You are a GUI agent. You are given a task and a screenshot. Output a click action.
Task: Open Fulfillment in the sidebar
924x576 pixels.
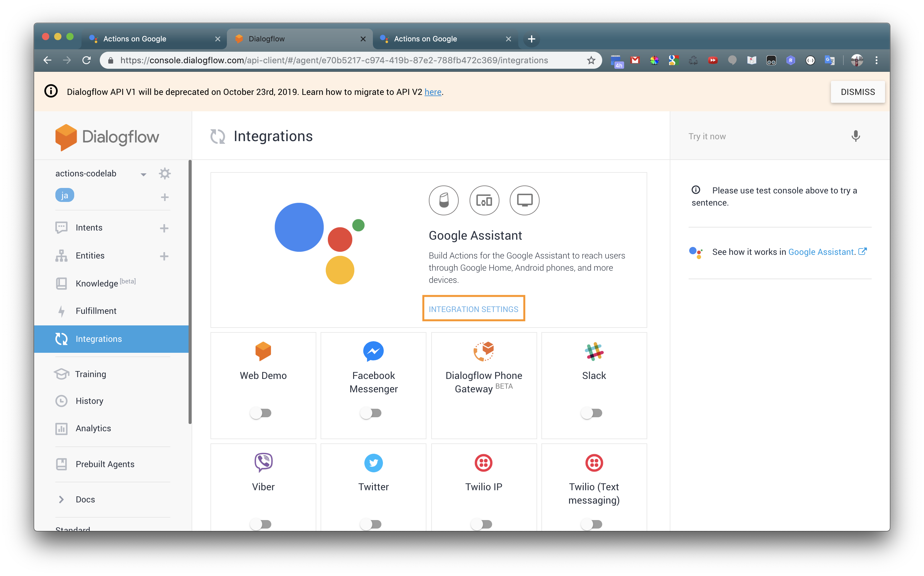tap(96, 311)
